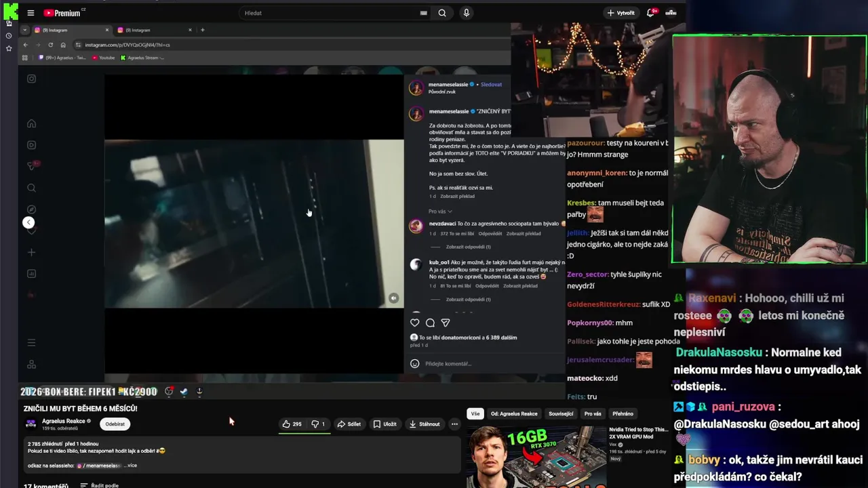Click the Instagram logo in sidebar

point(31,79)
